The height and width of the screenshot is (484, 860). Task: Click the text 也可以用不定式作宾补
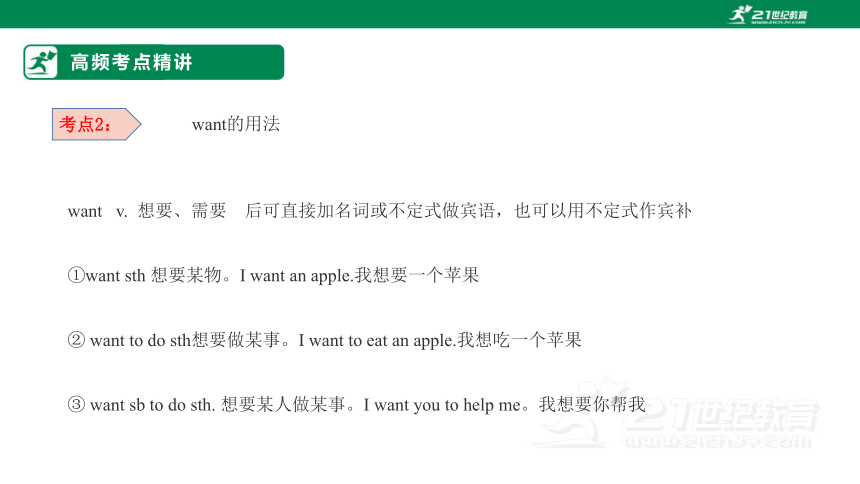click(603, 211)
